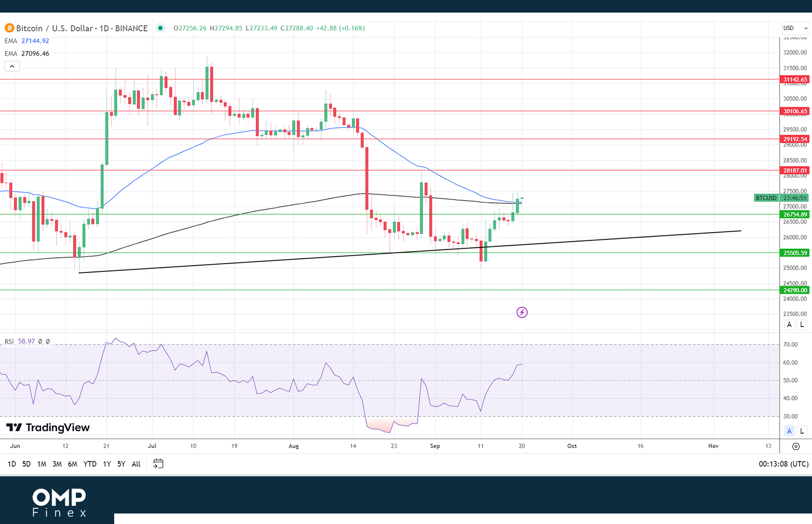Click the 70.00 RSI axis value
The height and width of the screenshot is (524, 812).
pyautogui.click(x=791, y=344)
